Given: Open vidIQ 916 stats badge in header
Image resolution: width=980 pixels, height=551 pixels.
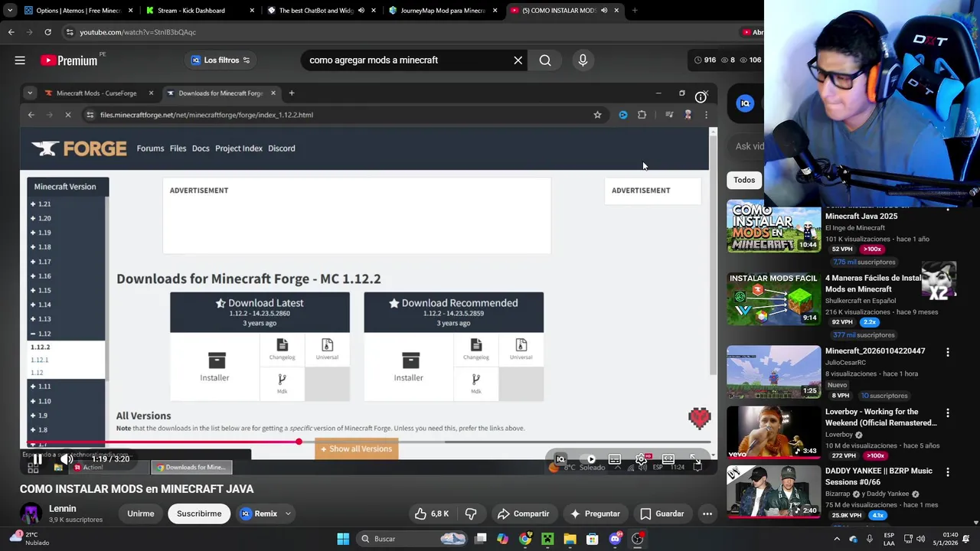Looking at the screenshot, I should pyautogui.click(x=704, y=60).
